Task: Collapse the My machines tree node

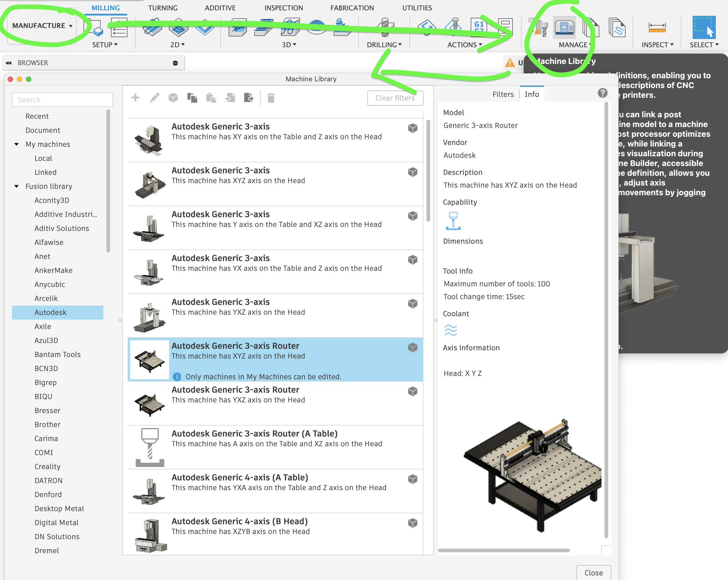Action: click(x=16, y=144)
